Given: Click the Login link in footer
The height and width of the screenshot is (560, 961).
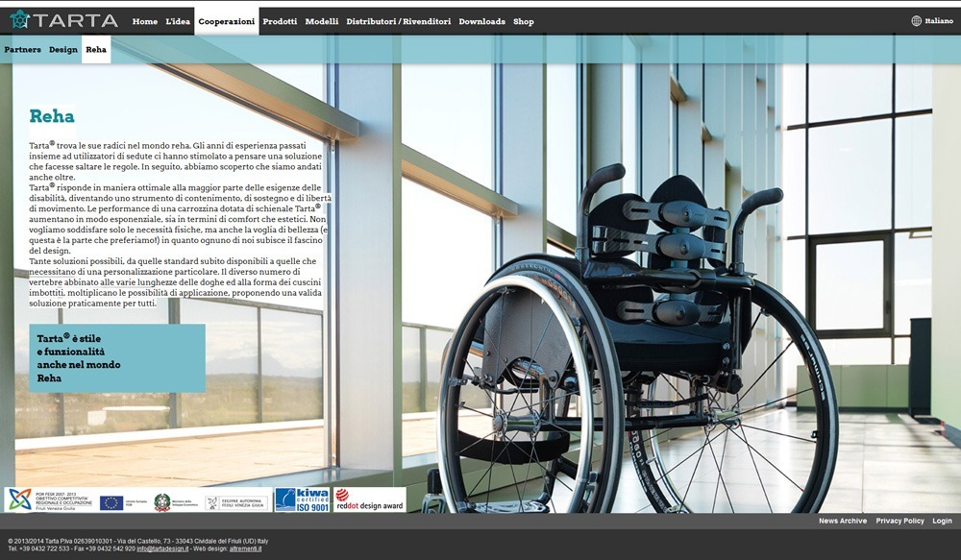Looking at the screenshot, I should [x=942, y=521].
